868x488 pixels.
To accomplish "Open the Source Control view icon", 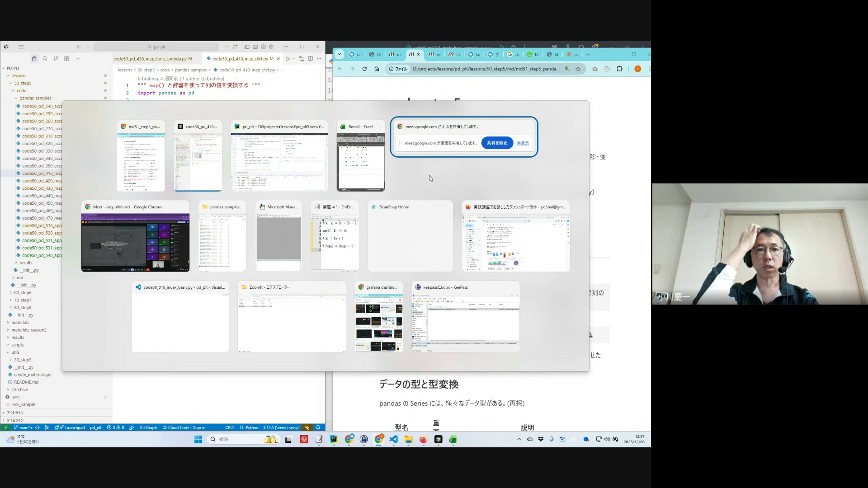I will 56,59.
